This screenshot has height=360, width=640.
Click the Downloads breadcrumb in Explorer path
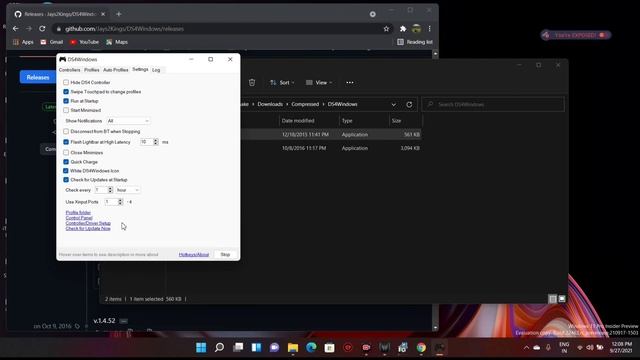pos(270,104)
